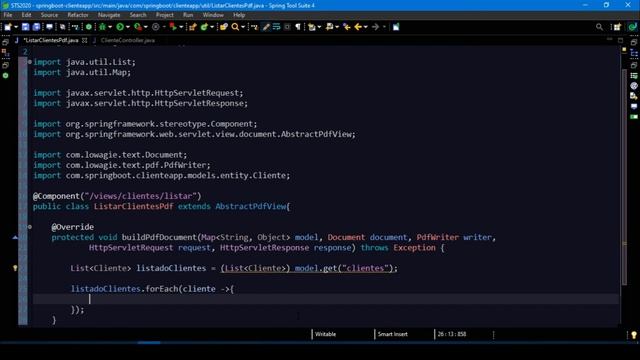640x360 pixels.
Task: Switch to the Spring perspective icon
Action: point(632,27)
